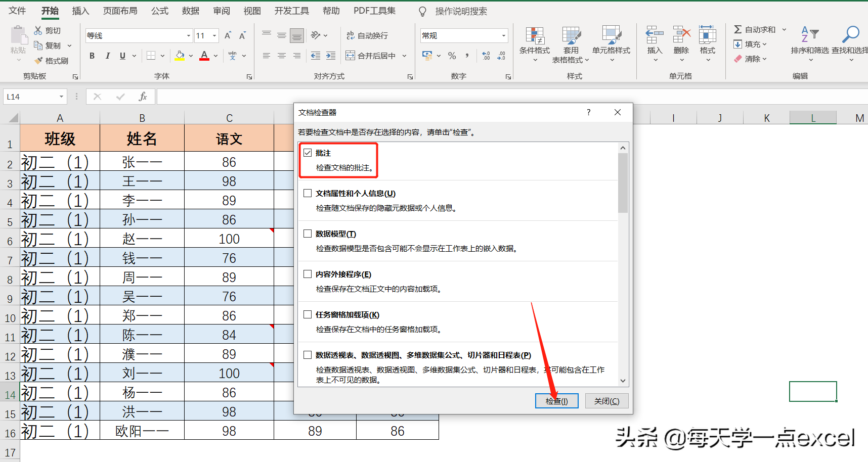This screenshot has width=868, height=462.
Task: Click Merge and Center (合并后居中)
Action: (371, 56)
